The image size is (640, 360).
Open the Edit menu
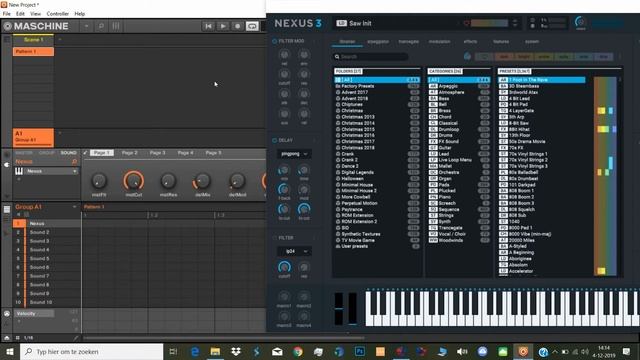20,13
